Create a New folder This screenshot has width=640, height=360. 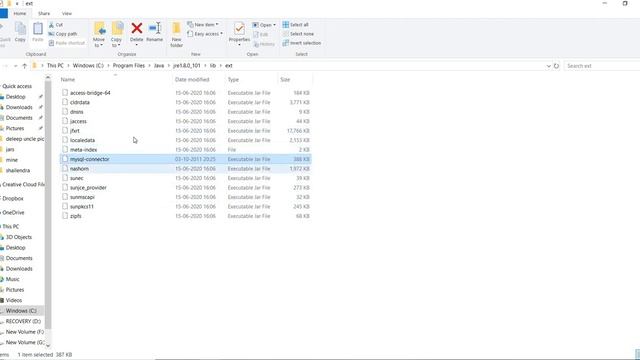(x=176, y=34)
